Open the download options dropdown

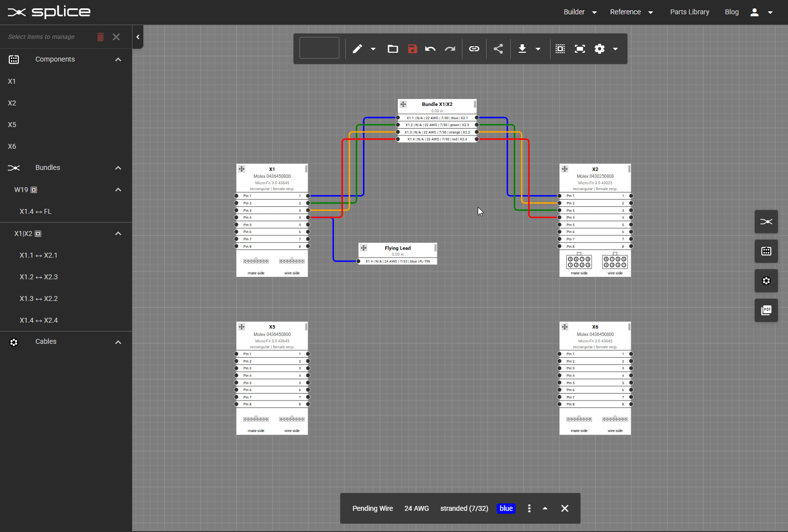coord(538,49)
